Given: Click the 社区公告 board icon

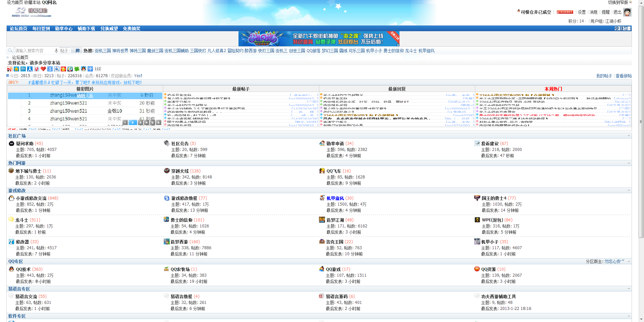Looking at the screenshot, I should click(x=167, y=143).
